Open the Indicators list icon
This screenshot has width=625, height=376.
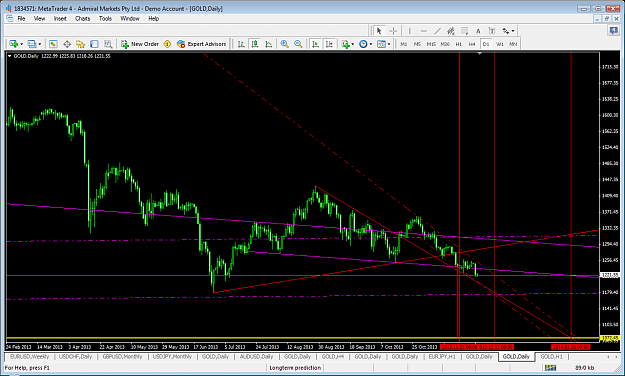345,44
